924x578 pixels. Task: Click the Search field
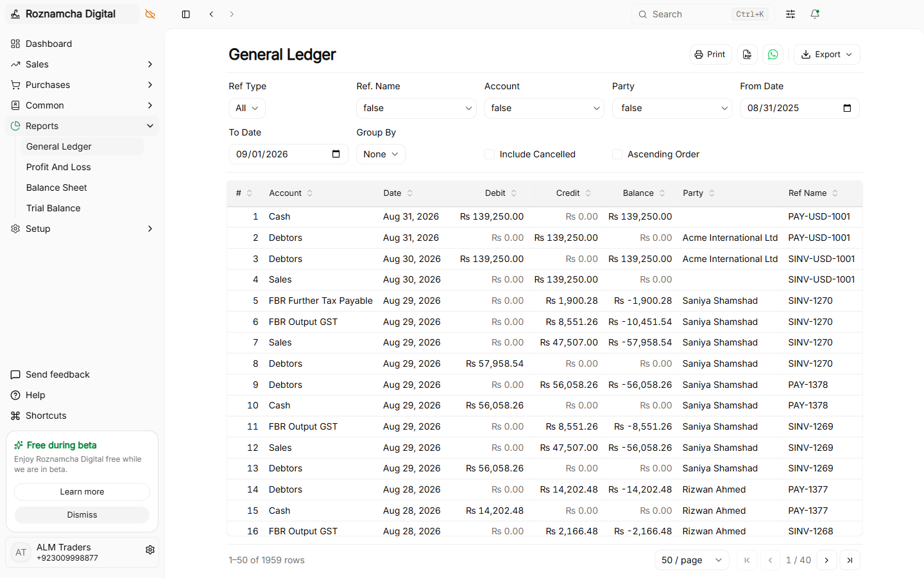click(x=703, y=14)
